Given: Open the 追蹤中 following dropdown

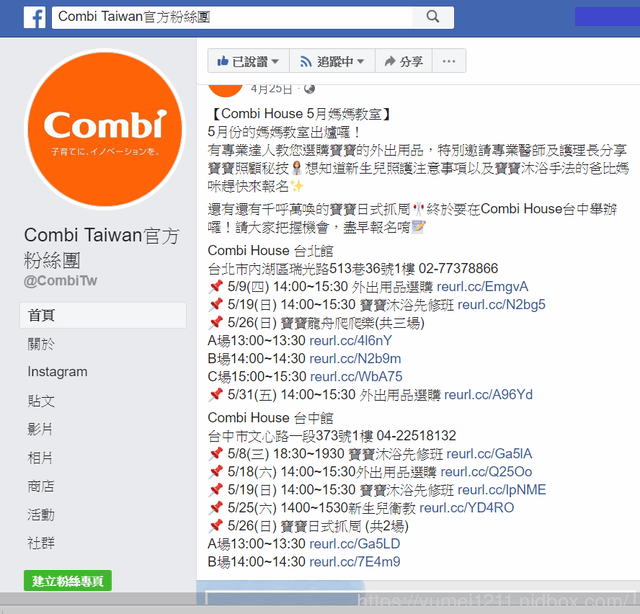Looking at the screenshot, I should click(332, 61).
